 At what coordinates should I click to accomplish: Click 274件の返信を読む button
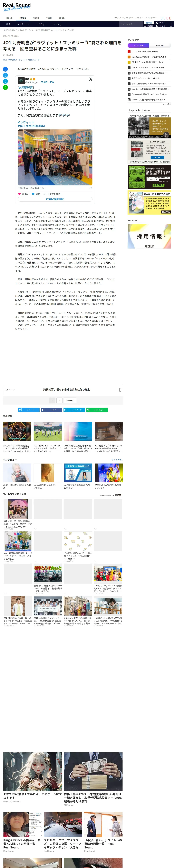coord(55,199)
